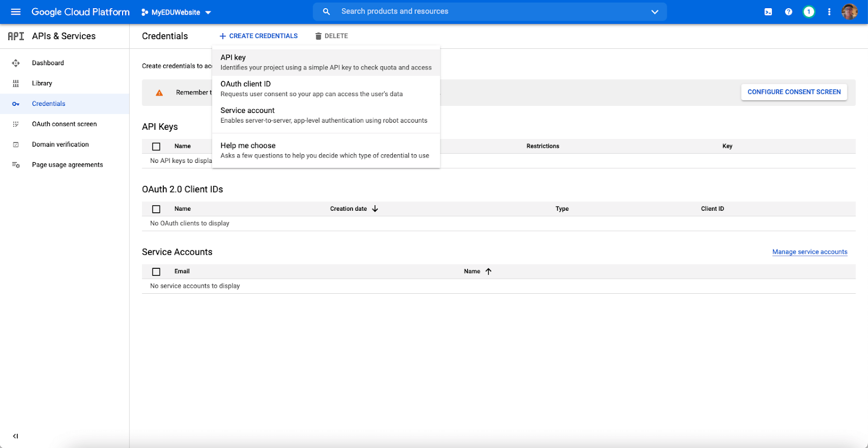Open the three-dot settings menu

829,12
